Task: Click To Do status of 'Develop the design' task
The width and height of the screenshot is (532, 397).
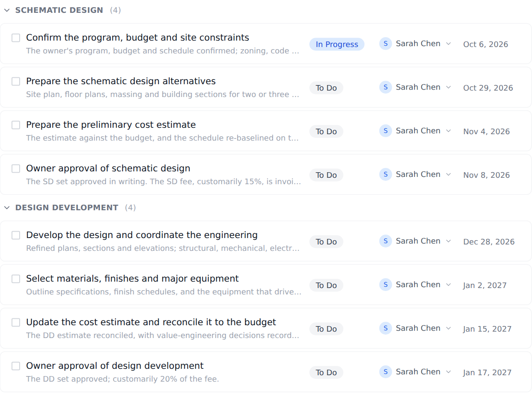Action: [x=326, y=242]
